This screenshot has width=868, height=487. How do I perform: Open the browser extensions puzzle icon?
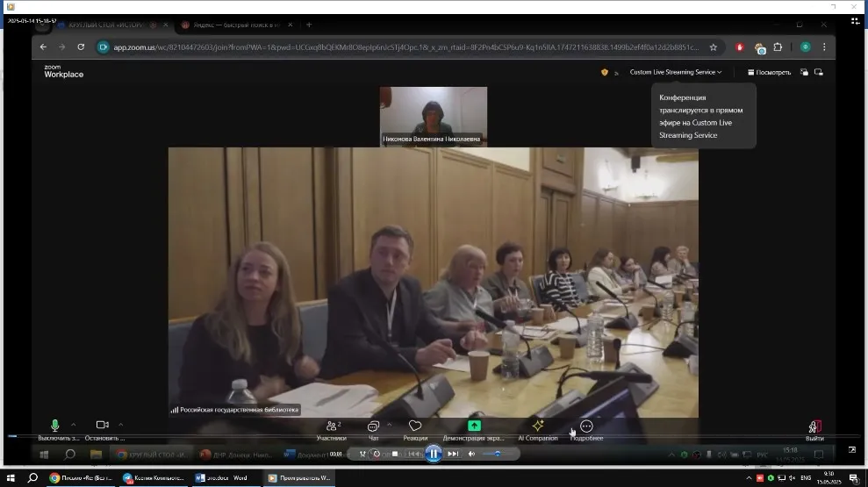tap(778, 47)
